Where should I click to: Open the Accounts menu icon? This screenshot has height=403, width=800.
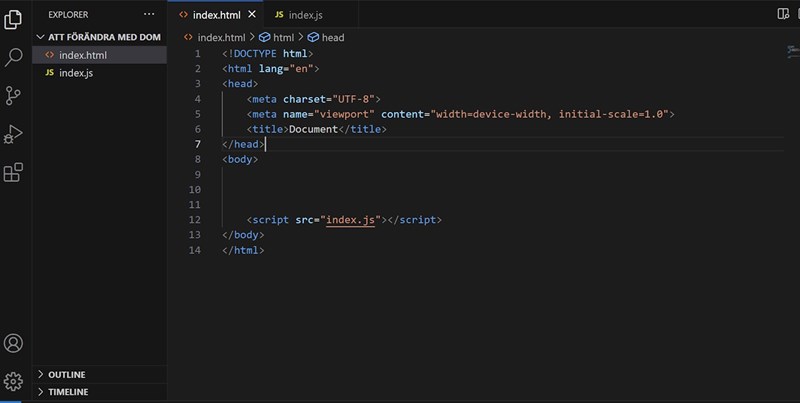[14, 343]
